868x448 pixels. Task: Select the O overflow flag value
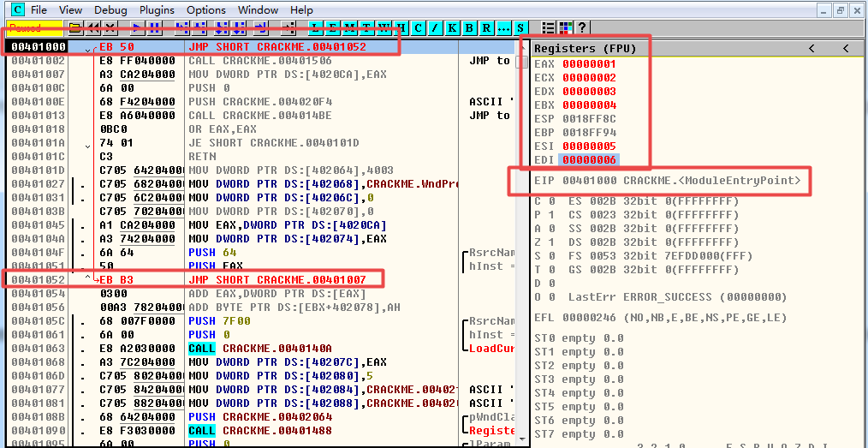(x=552, y=297)
